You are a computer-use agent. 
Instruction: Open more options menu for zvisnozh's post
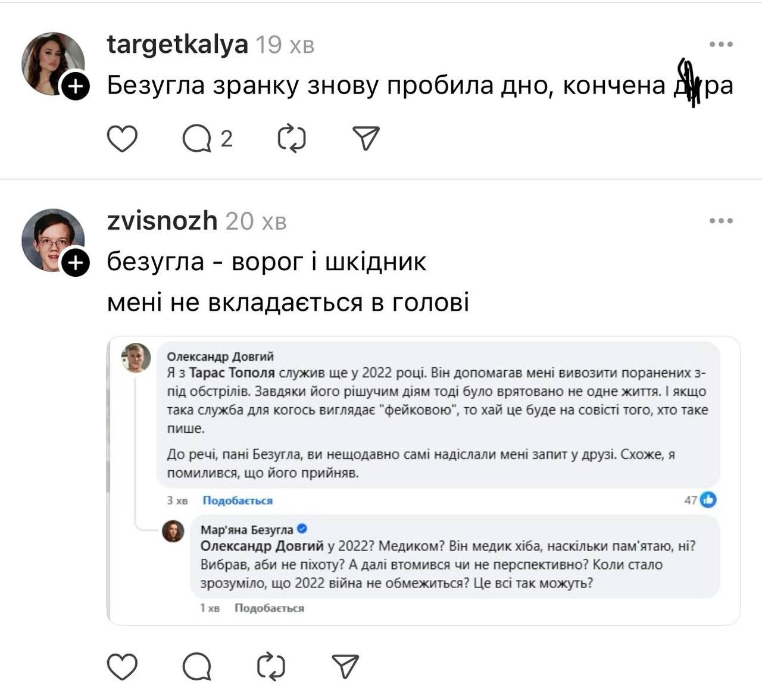[x=721, y=221]
